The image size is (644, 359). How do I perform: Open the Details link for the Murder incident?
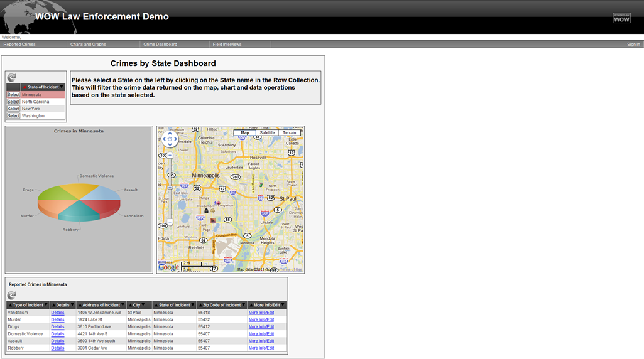(58, 319)
